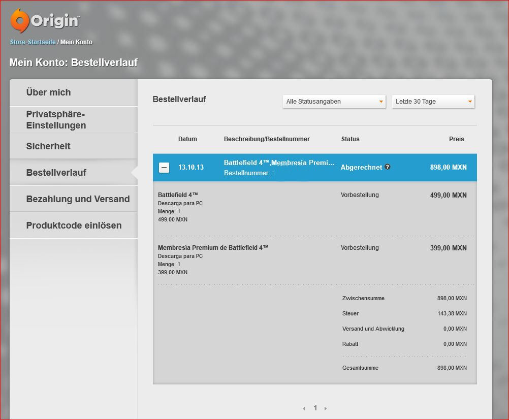The height and width of the screenshot is (420, 509).
Task: Click Vorbestellung status for Battlefield 4™
Action: click(x=360, y=195)
